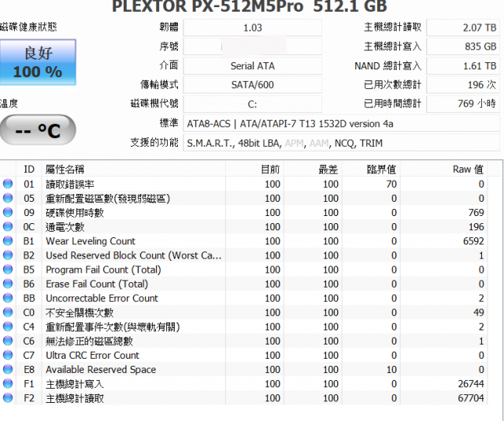The image size is (504, 421).
Task: Click the status icon for row B2
Action: [x=8, y=255]
